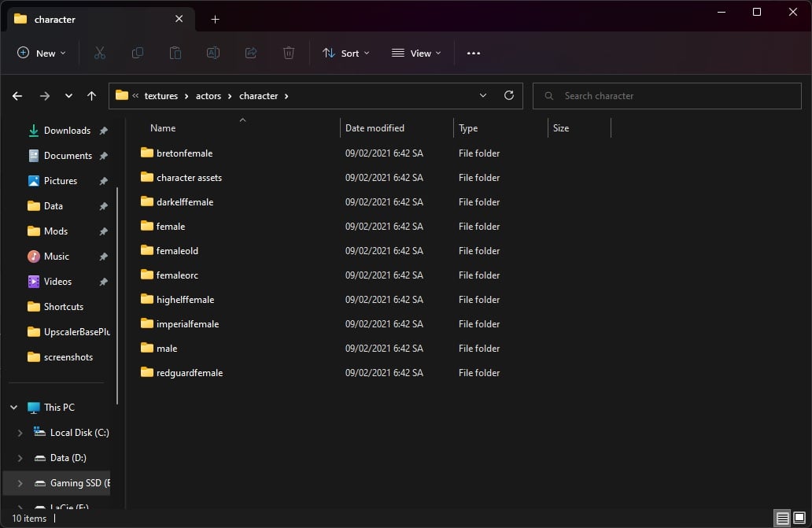The image size is (812, 528).
Task: Expand Data (D:) drive node
Action: (x=20, y=458)
